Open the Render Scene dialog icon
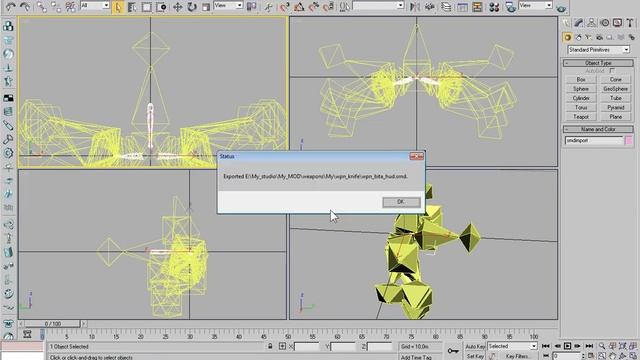 (x=510, y=7)
